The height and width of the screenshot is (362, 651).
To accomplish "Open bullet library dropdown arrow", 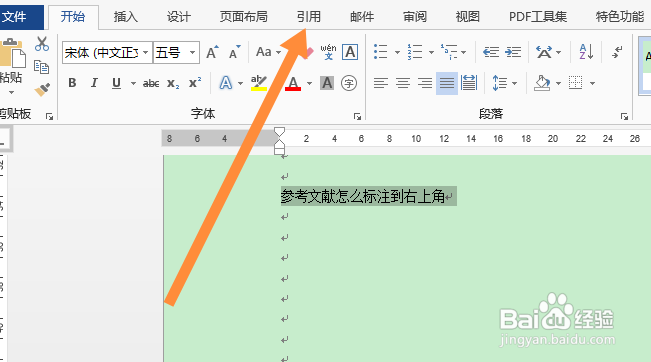I will tap(397, 52).
